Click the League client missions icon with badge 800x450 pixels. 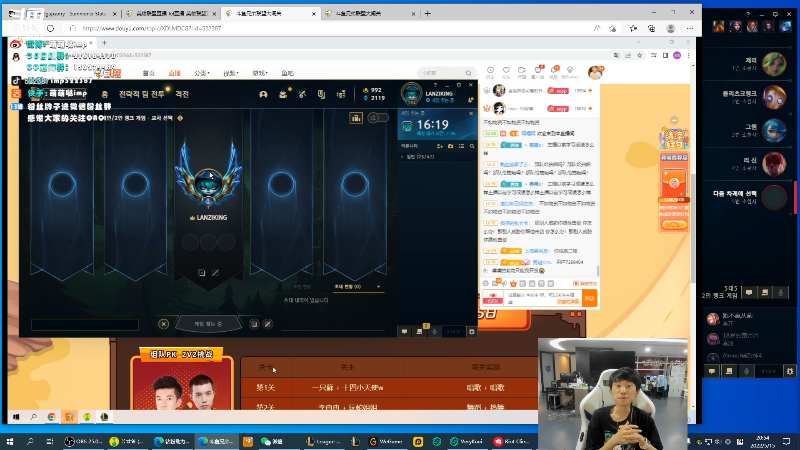pos(419,332)
